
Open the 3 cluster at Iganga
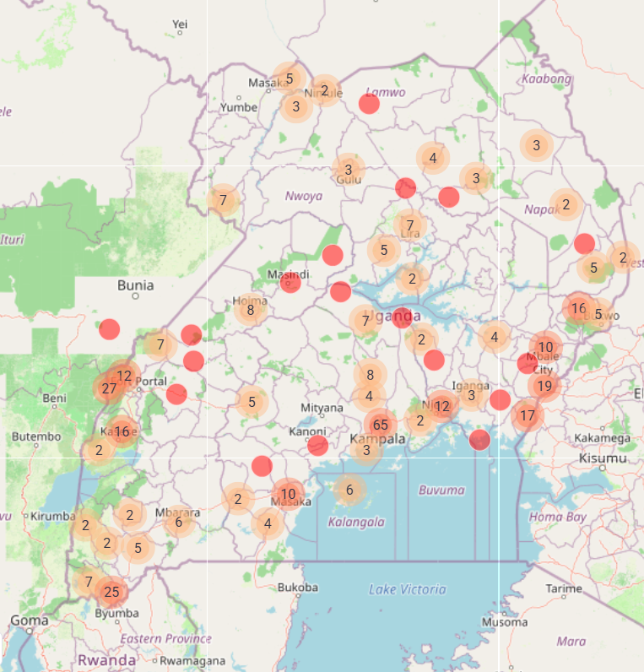(x=471, y=395)
